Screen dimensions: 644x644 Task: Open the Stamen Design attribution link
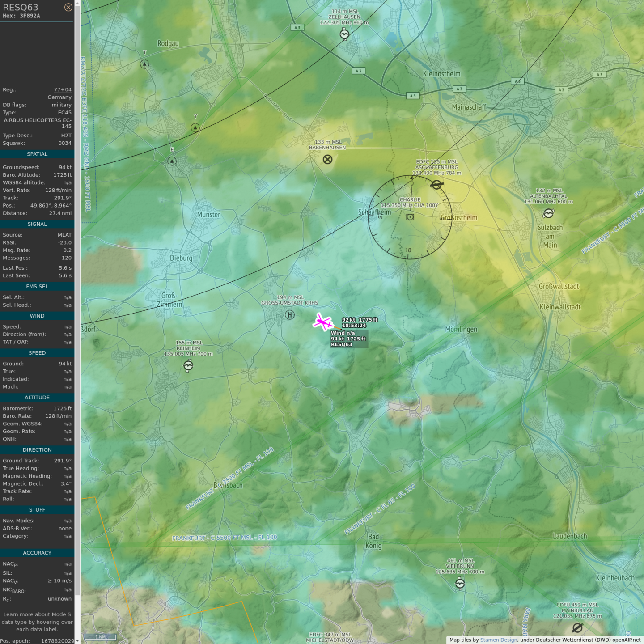pyautogui.click(x=498, y=640)
